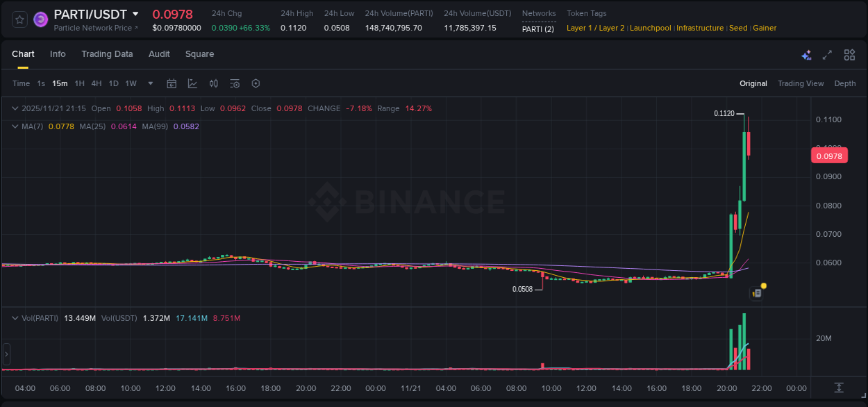Expand the chart to fullscreen
Image resolution: width=868 pixels, height=407 pixels.
coord(828,54)
